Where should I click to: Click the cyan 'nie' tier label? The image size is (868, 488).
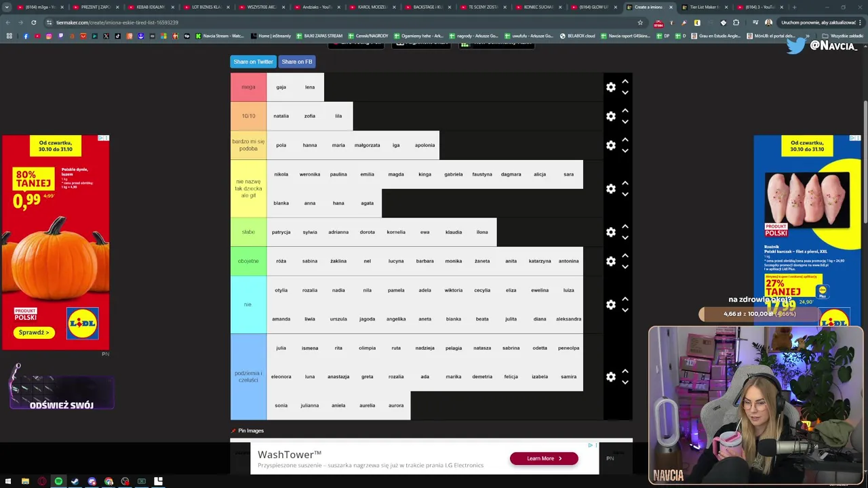point(248,304)
